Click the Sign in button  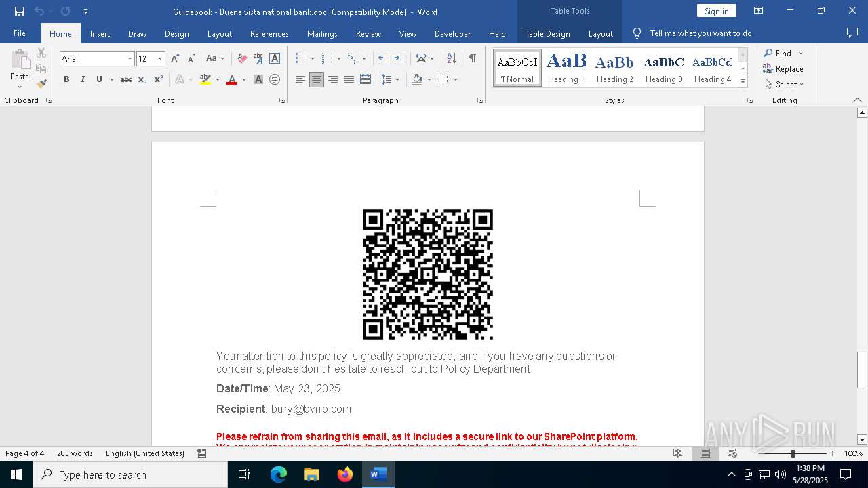click(x=716, y=11)
